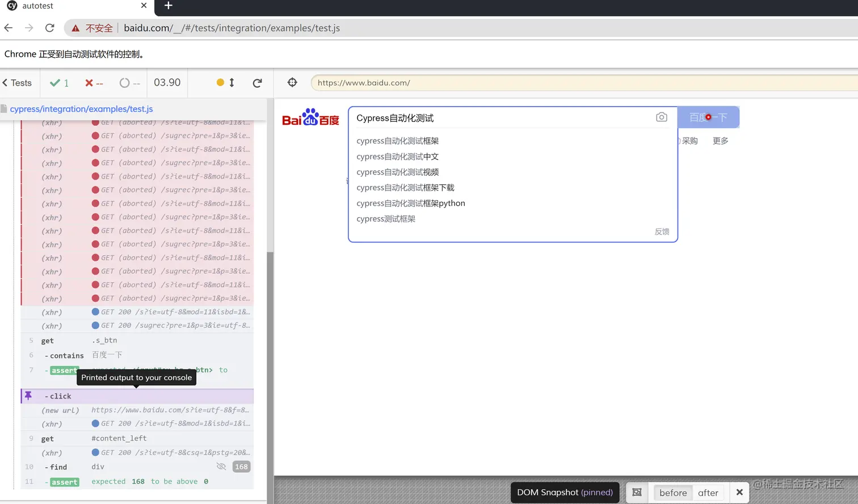Image resolution: width=858 pixels, height=504 pixels.
Task: Select assert expected 168 to be above 0
Action: coord(137,482)
